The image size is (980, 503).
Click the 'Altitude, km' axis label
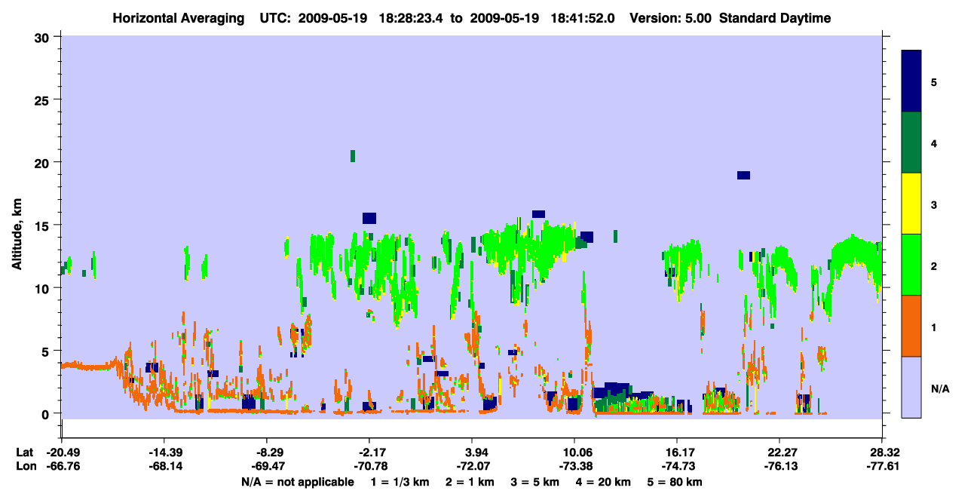click(x=17, y=233)
